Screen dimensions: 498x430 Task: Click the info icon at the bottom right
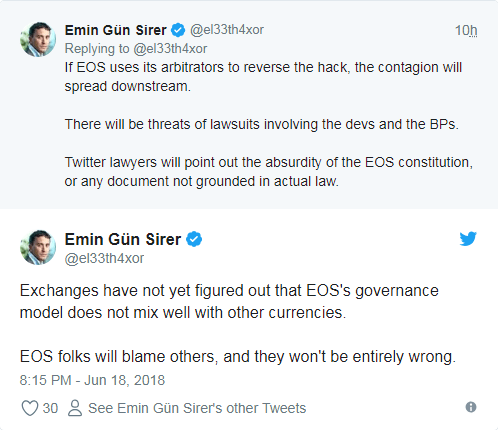pyautogui.click(x=471, y=407)
